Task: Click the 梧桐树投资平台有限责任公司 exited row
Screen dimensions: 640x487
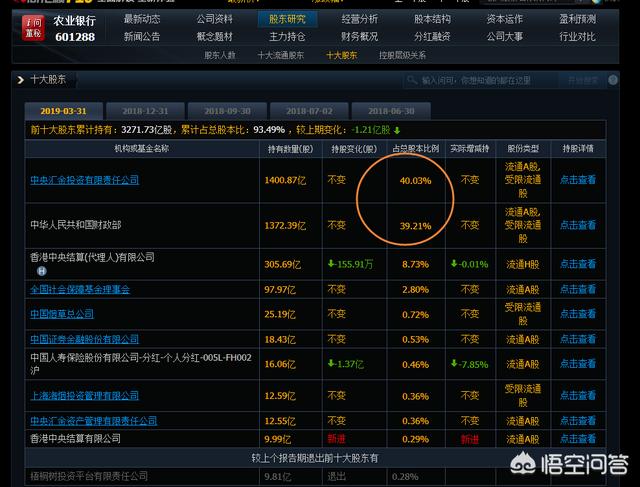Action: 315,476
